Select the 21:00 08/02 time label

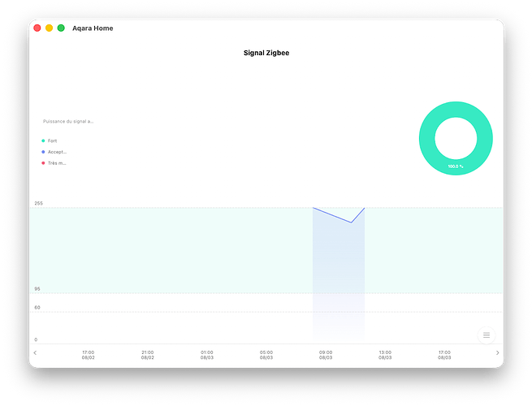click(x=148, y=355)
